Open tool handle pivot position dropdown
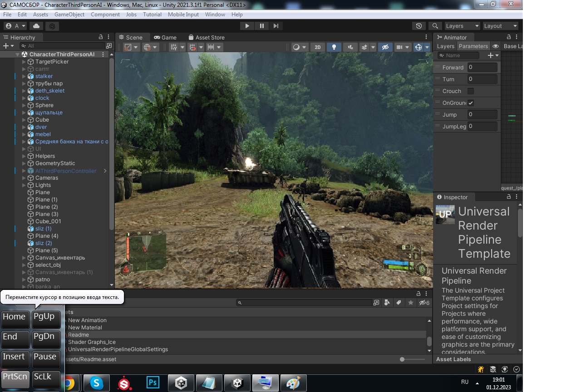581x392 pixels. (x=131, y=47)
